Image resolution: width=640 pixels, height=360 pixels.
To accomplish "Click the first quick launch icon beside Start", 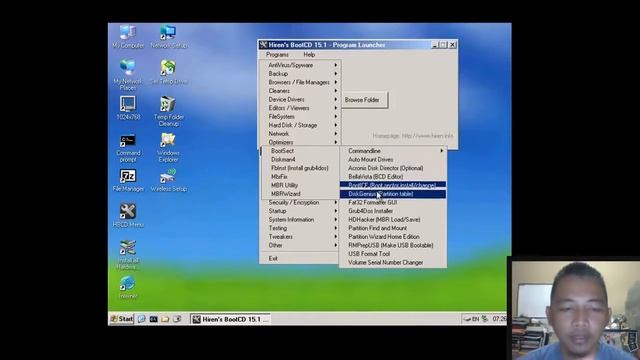I will coord(141,319).
